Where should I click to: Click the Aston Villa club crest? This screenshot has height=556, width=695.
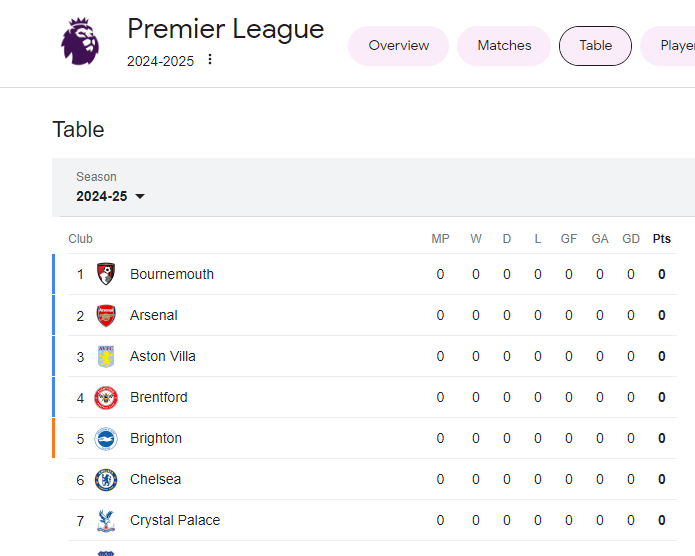pos(106,356)
